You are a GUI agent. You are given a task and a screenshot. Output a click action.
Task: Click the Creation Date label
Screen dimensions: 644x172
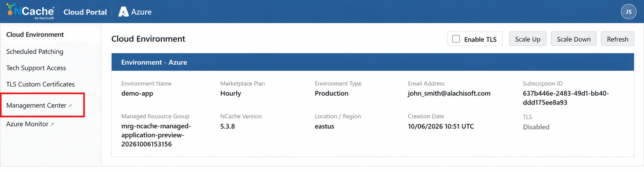(426, 117)
